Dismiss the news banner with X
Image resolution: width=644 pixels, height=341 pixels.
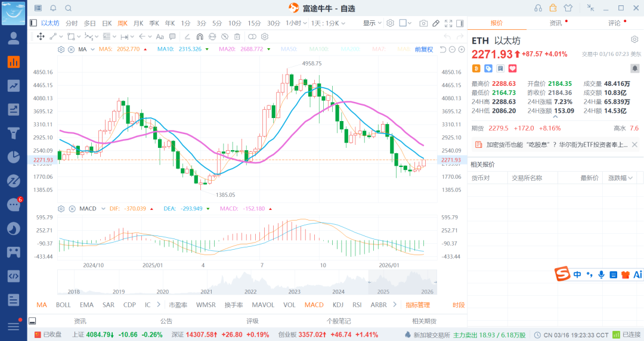point(634,145)
